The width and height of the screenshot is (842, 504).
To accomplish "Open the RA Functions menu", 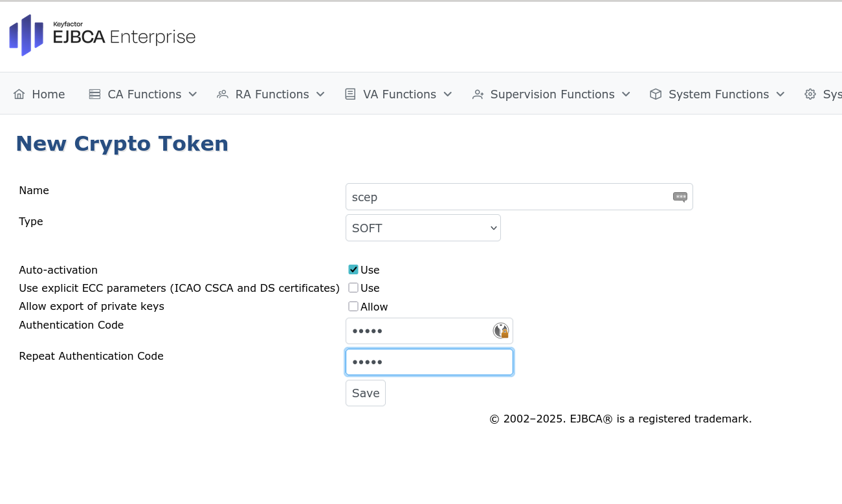I will 271,94.
